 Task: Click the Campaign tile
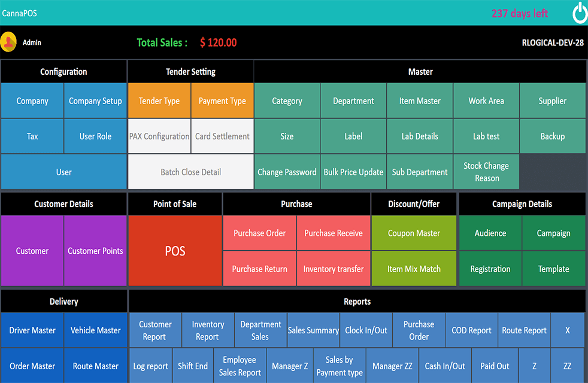coord(553,233)
